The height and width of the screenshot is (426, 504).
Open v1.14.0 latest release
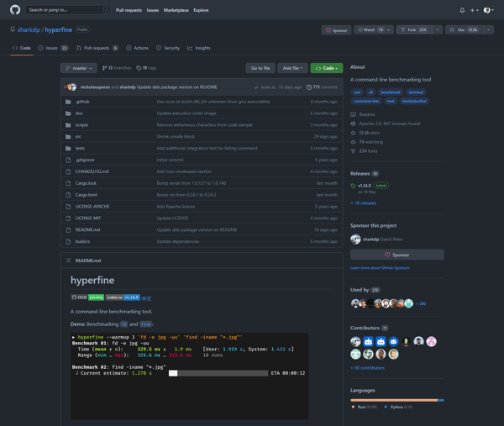(x=365, y=186)
